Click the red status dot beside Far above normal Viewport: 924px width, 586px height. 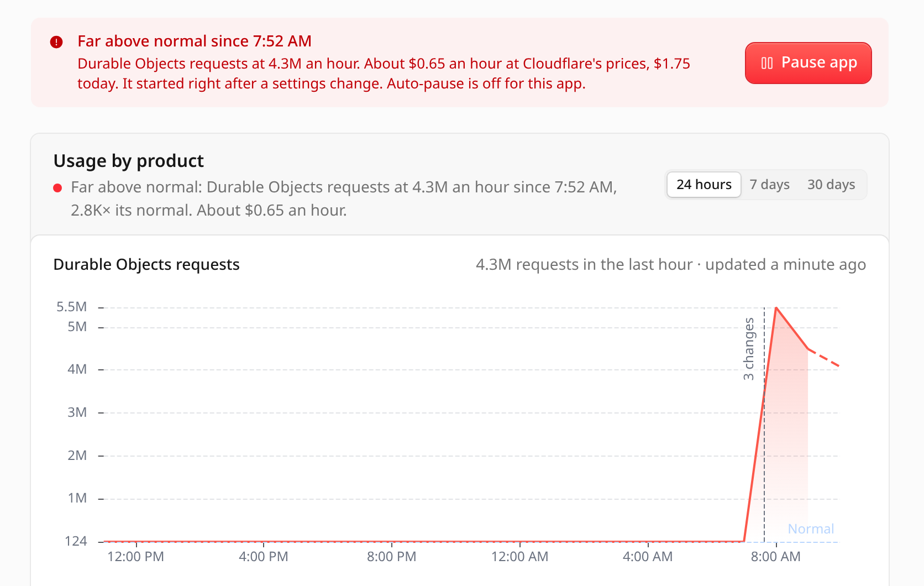pos(57,188)
